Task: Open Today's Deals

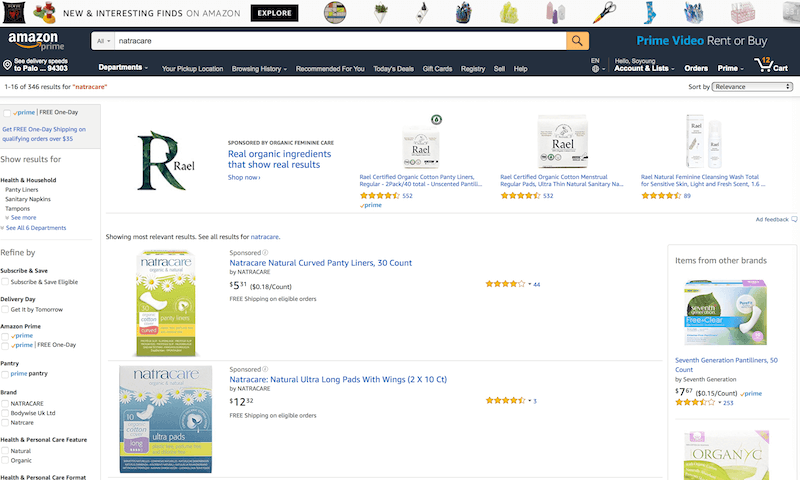Action: (393, 69)
